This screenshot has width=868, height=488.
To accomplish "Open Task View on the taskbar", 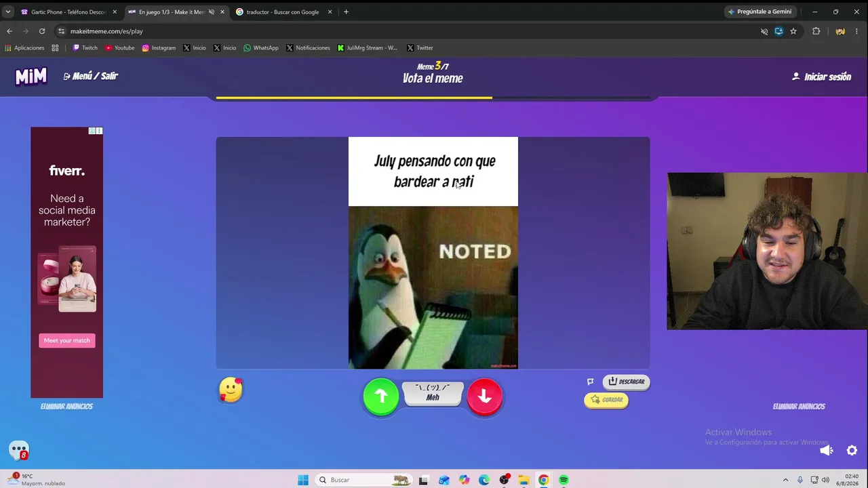I will (423, 480).
